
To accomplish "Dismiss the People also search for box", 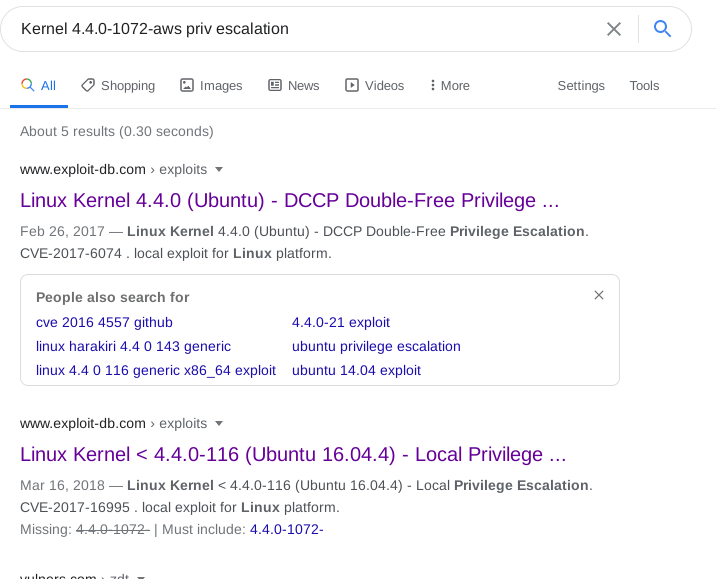I will tap(599, 295).
